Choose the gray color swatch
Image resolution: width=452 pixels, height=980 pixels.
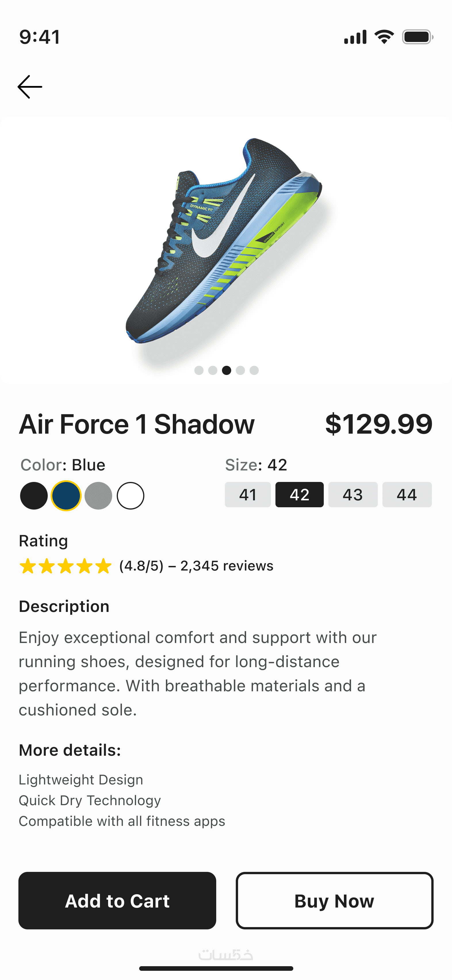point(98,495)
